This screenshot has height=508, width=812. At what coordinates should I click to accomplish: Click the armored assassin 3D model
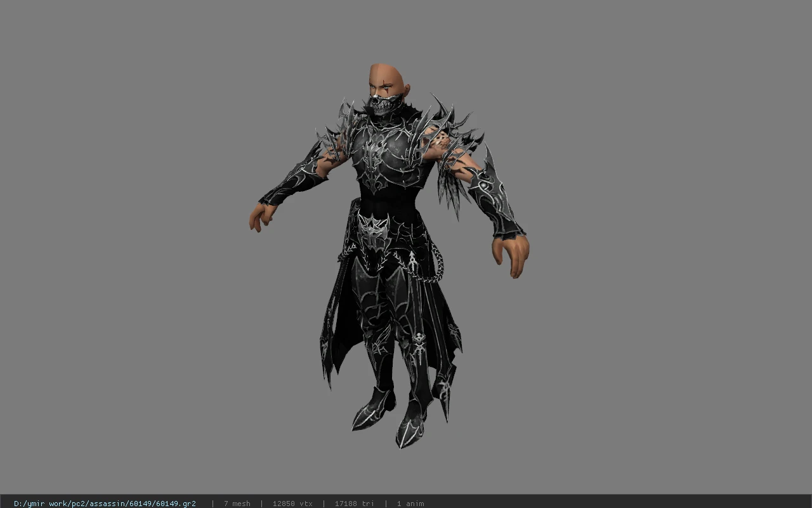click(x=389, y=256)
